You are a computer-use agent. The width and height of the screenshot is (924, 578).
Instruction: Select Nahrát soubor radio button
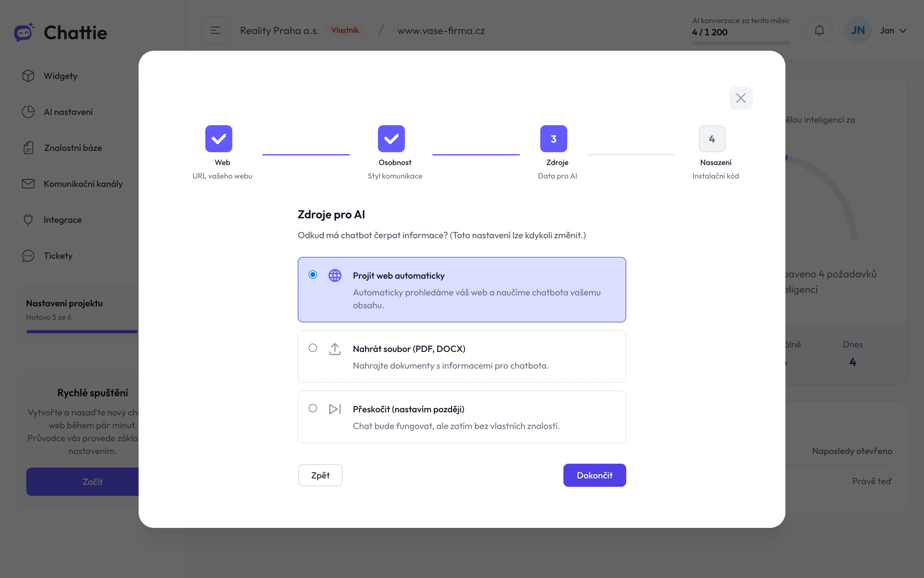click(313, 348)
